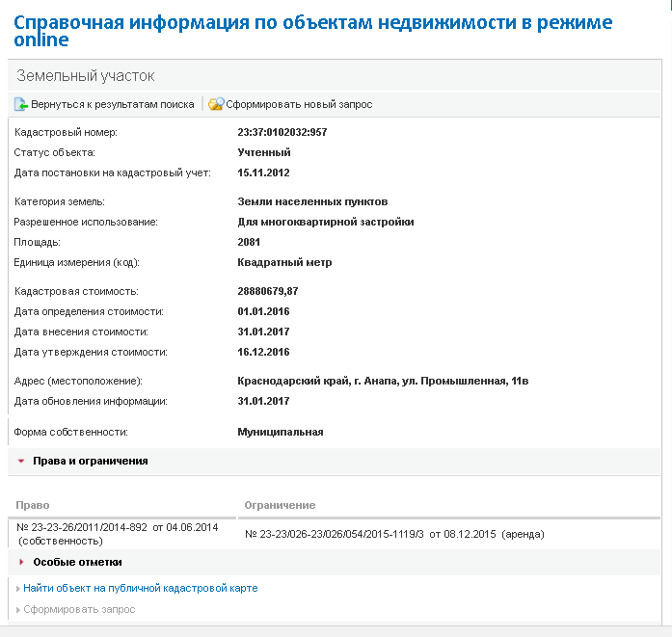Viewport: 672px width, 637px height.
Task: Click cadastral number 23:37:0102032:957
Action: pos(282,132)
